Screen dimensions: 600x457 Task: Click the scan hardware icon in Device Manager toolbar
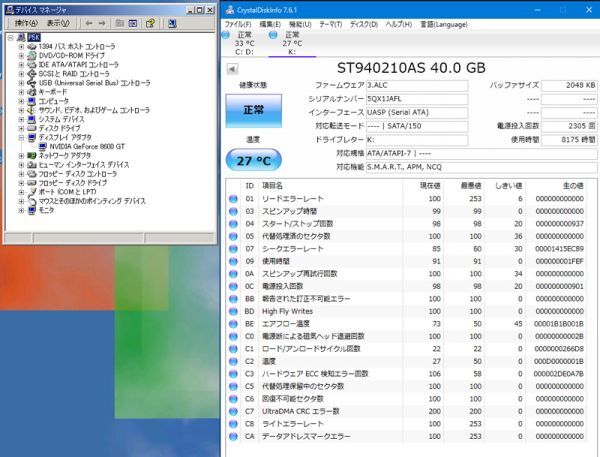coord(172,23)
